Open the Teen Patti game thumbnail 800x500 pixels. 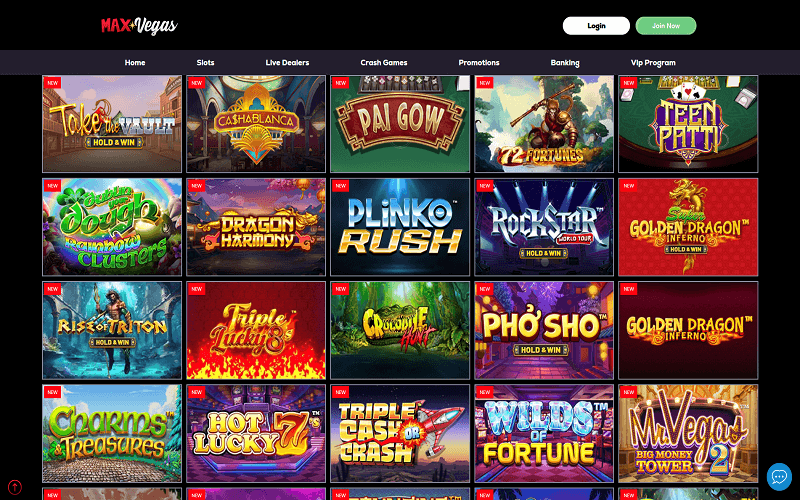688,124
